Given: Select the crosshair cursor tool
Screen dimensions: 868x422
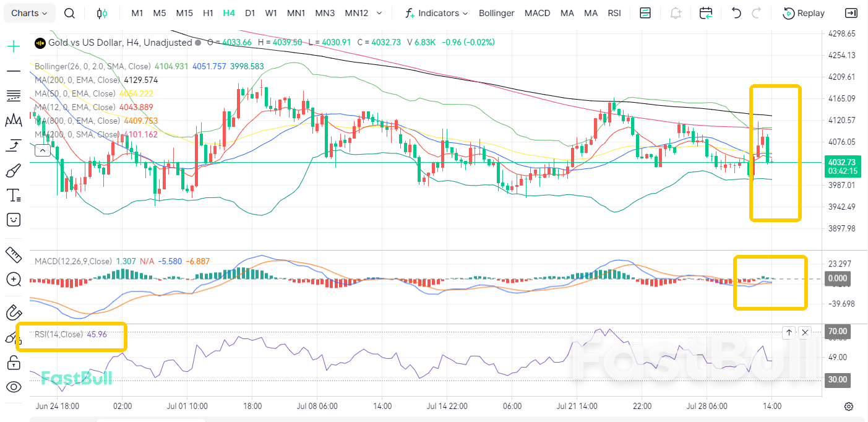Looking at the screenshot, I should coord(14,46).
